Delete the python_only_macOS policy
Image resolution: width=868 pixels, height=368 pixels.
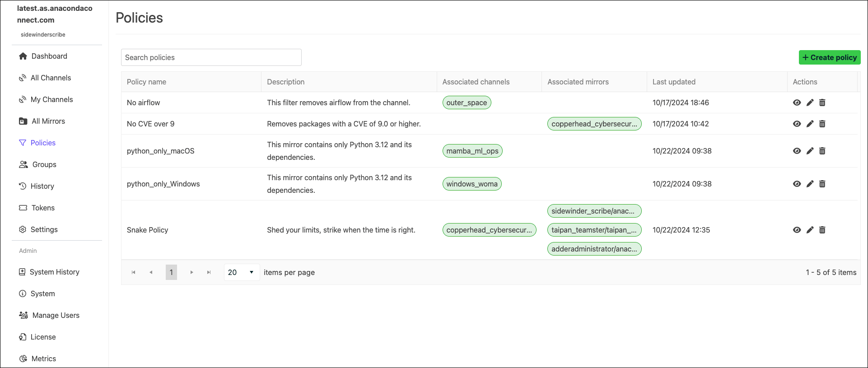click(x=822, y=151)
